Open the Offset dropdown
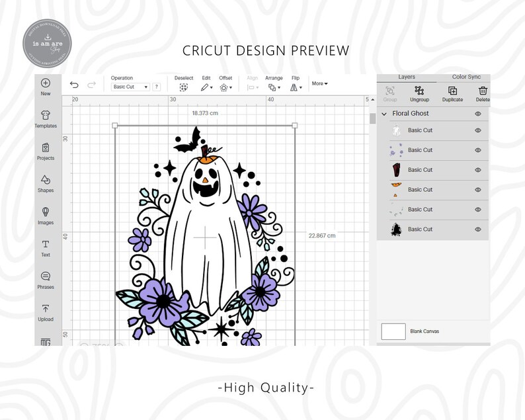This screenshot has width=525, height=420. tap(225, 88)
